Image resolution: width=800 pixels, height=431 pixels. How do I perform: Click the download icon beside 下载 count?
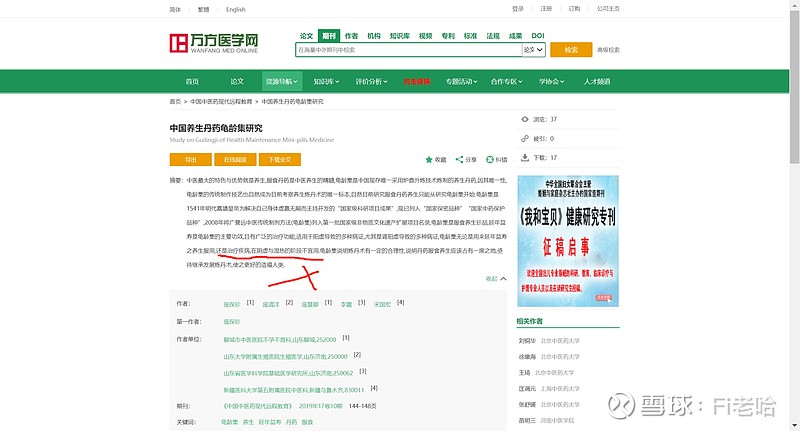pos(524,158)
